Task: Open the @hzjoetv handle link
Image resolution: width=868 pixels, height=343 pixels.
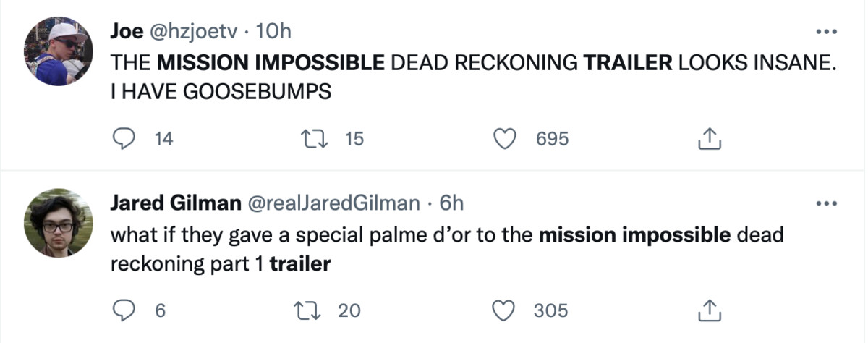Action: [x=194, y=32]
